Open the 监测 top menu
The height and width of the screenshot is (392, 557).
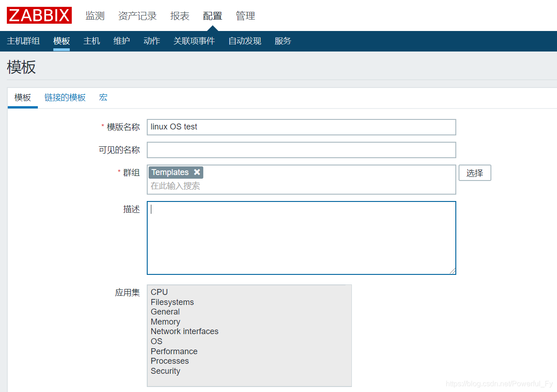95,16
